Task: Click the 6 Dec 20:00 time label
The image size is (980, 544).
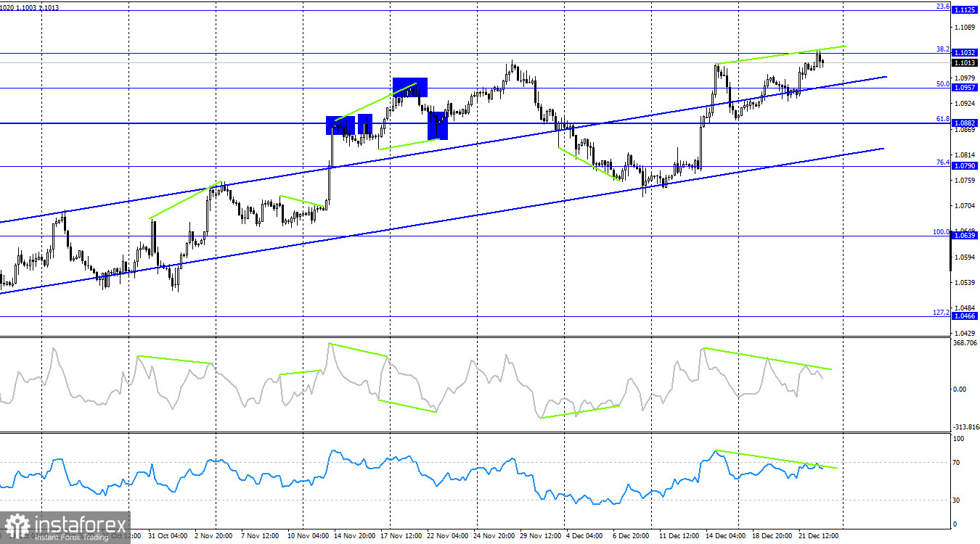Action: click(x=629, y=535)
